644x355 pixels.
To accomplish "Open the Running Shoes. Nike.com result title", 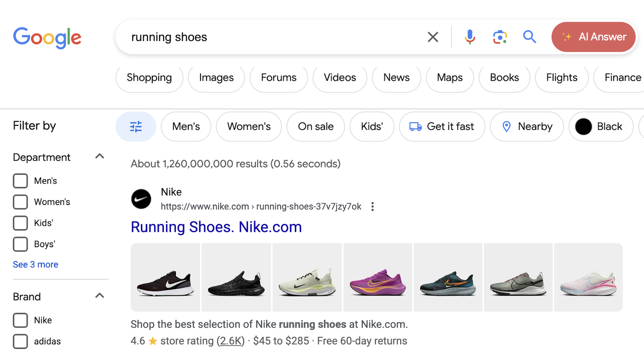I will pyautogui.click(x=216, y=227).
